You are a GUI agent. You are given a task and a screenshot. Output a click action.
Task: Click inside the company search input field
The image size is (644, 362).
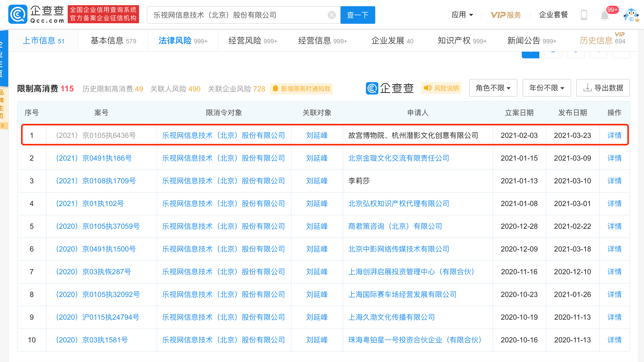233,15
